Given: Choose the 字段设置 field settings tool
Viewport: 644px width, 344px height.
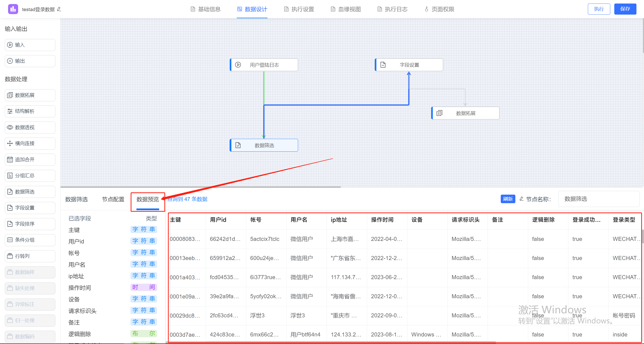Looking at the screenshot, I should [x=30, y=208].
